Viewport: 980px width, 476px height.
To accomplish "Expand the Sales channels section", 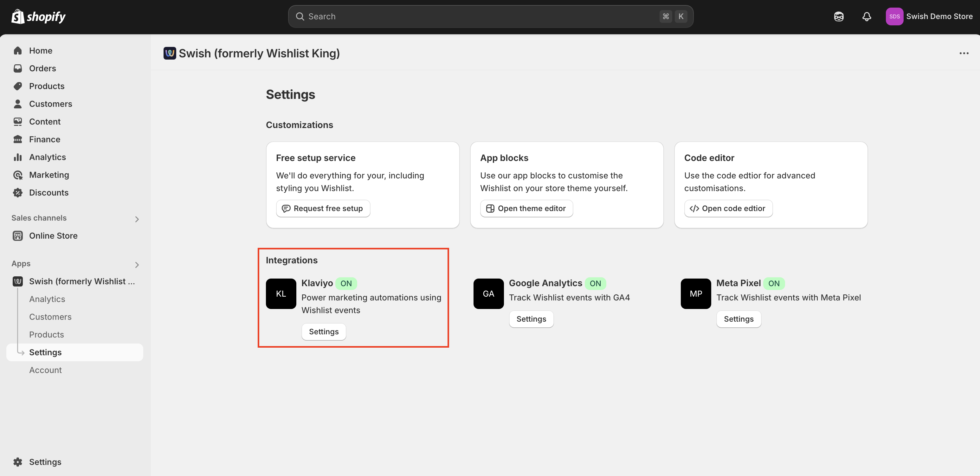I will [137, 219].
